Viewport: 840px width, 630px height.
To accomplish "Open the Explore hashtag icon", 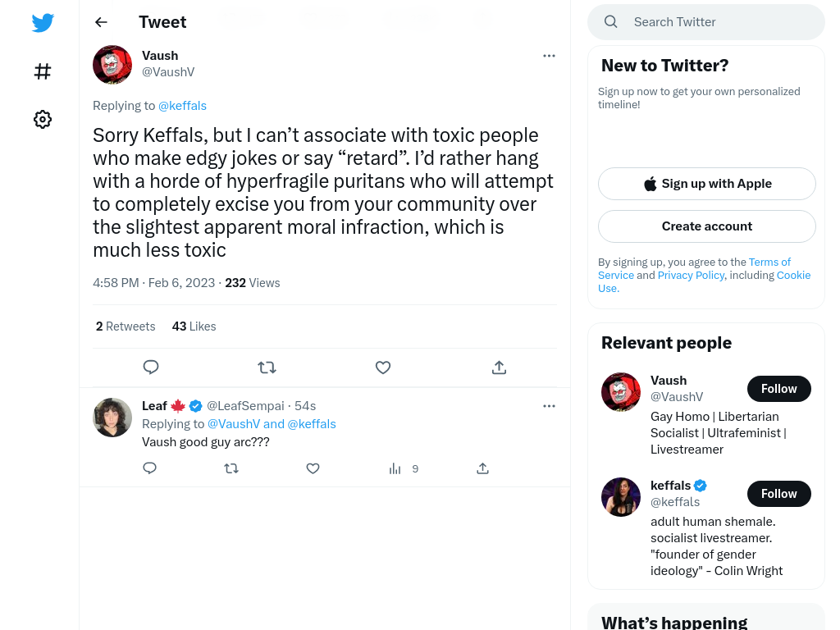I will pyautogui.click(x=43, y=71).
